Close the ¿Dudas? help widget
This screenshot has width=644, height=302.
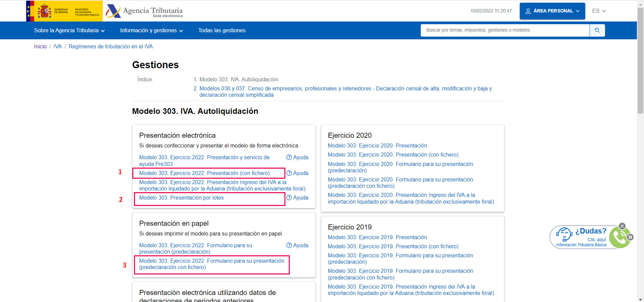622,226
